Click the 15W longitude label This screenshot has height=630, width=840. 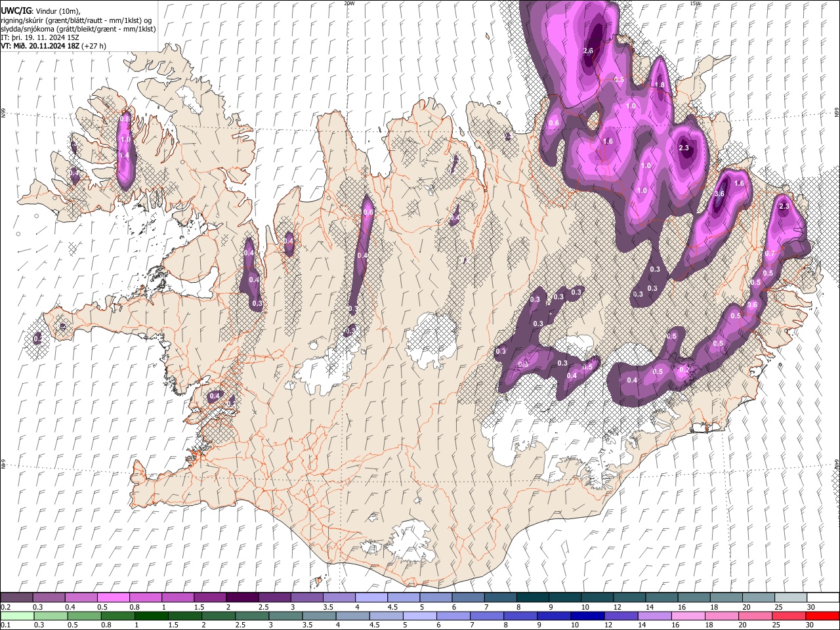[695, 3]
